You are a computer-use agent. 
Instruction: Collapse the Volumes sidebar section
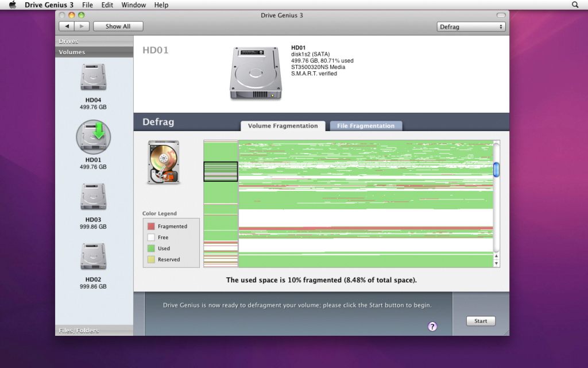coord(94,52)
